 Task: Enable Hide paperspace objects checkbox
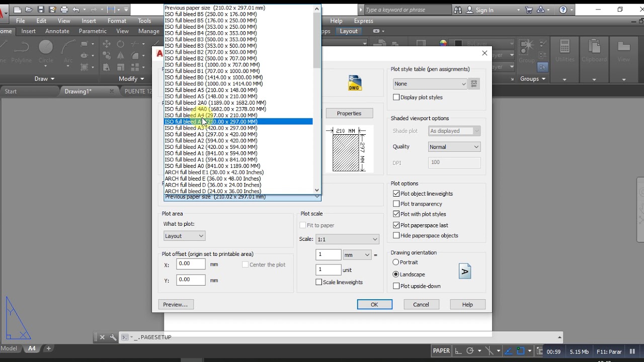(x=396, y=235)
